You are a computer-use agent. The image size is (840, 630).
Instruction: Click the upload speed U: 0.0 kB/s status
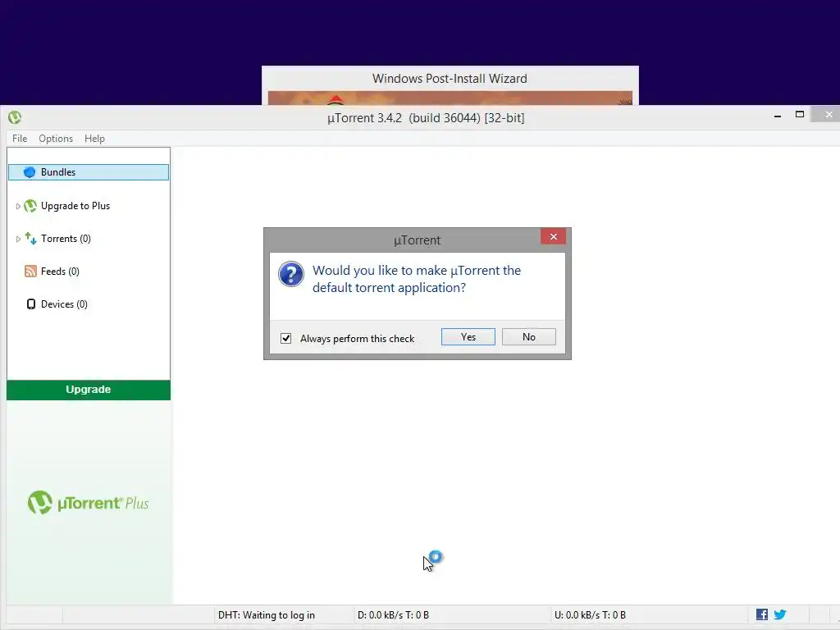click(590, 615)
